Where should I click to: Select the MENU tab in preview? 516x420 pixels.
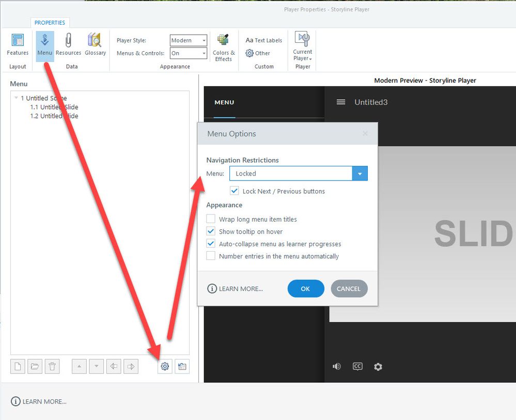[x=224, y=102]
